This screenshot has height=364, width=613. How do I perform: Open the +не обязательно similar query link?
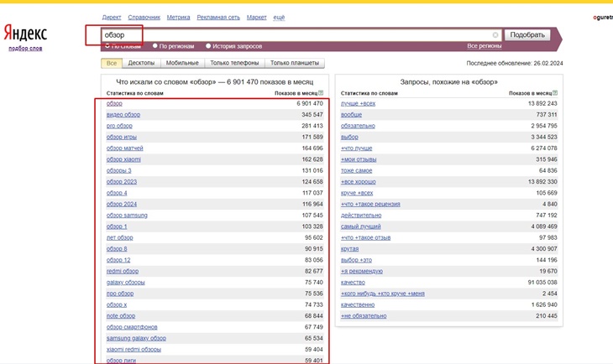(364, 316)
